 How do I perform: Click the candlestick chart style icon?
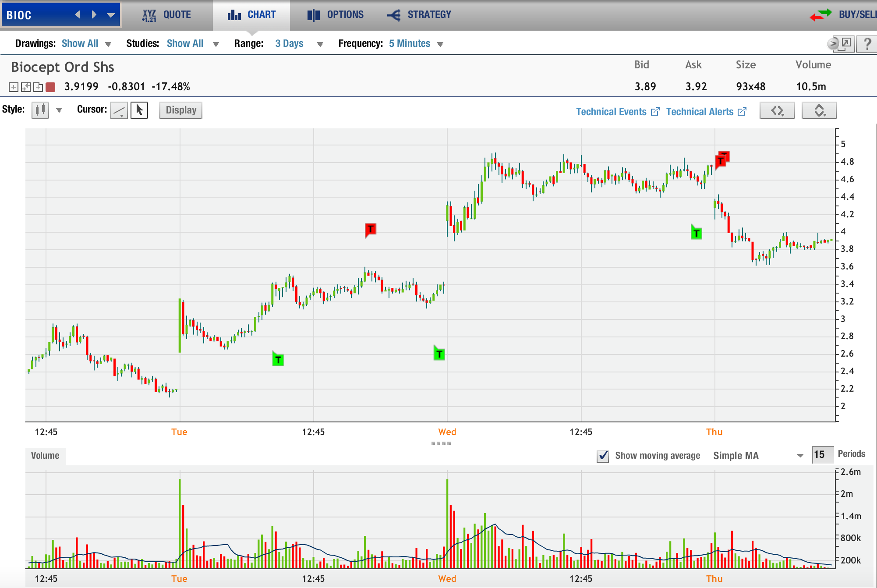click(40, 110)
